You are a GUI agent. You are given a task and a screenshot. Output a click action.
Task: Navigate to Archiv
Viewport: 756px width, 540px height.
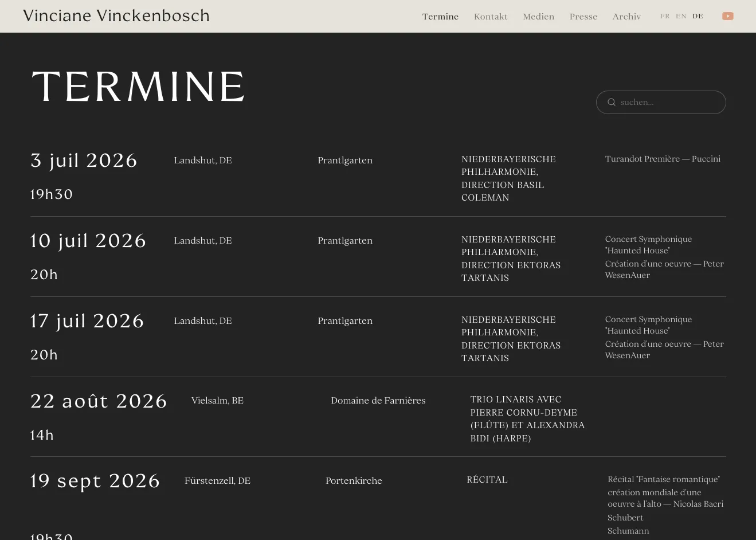(626, 17)
